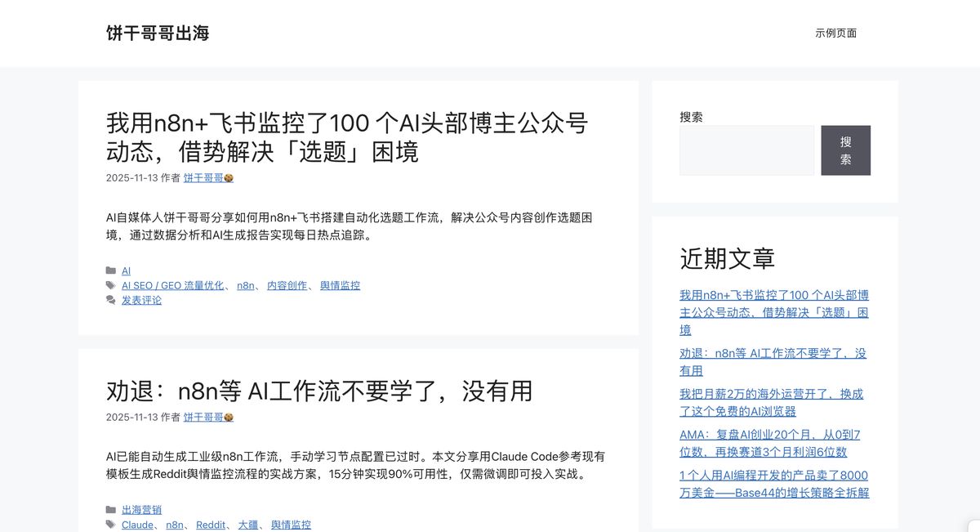Click the Claude tag in the second post

(136, 525)
